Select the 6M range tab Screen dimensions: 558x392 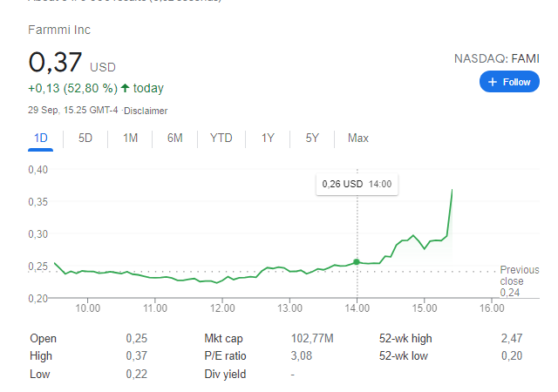click(174, 138)
